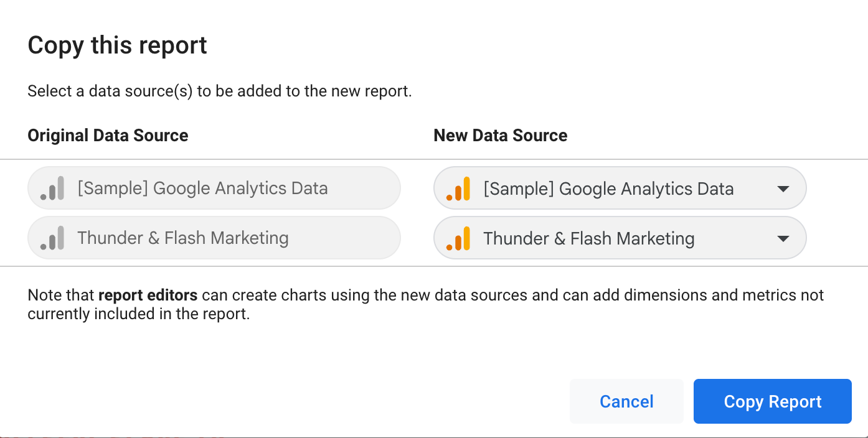Click the bold report editors text
Viewport: 868px width, 438px height.
[x=148, y=295]
